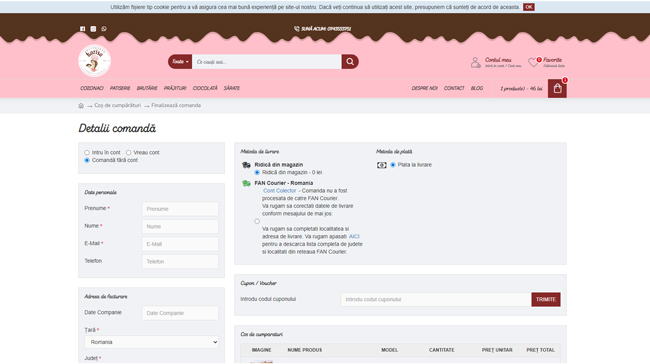650x364 pixels.
Task: Click the NUME PRODUS column header
Action: (305, 350)
